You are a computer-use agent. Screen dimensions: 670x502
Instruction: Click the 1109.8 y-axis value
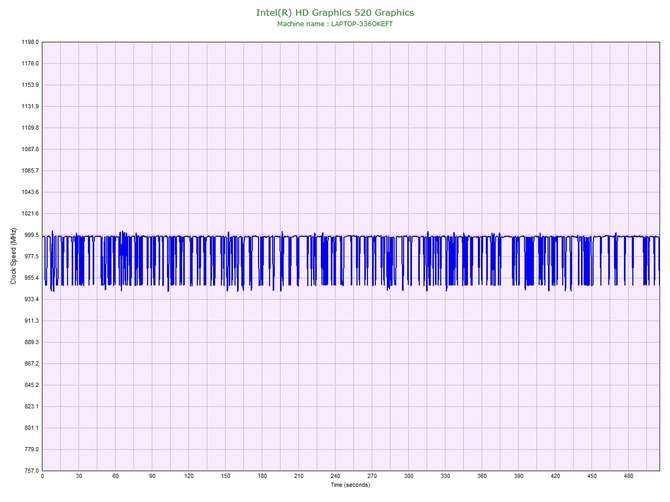[30, 128]
